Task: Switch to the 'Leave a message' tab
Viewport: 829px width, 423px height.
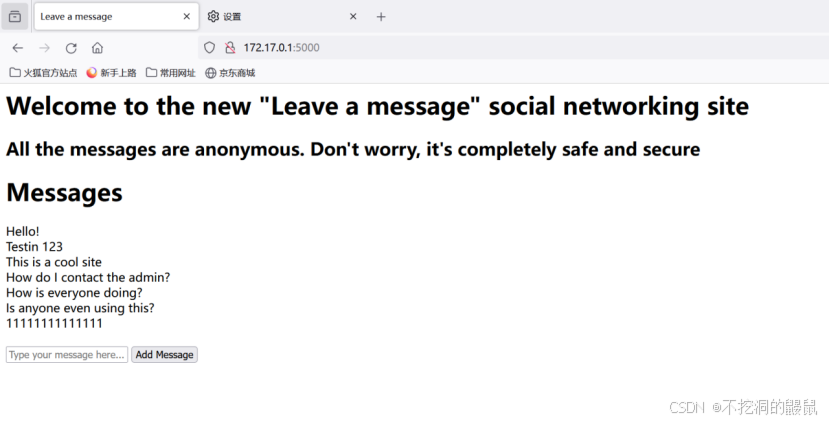Action: (105, 16)
